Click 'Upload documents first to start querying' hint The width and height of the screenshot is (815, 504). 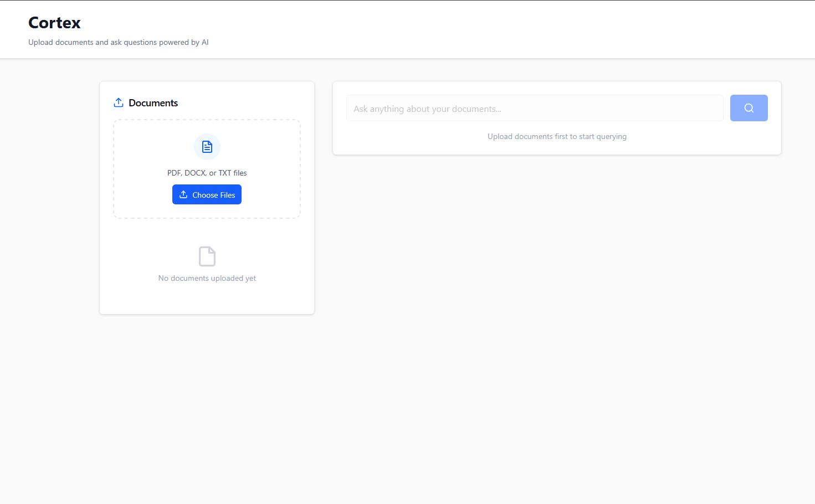coord(556,136)
